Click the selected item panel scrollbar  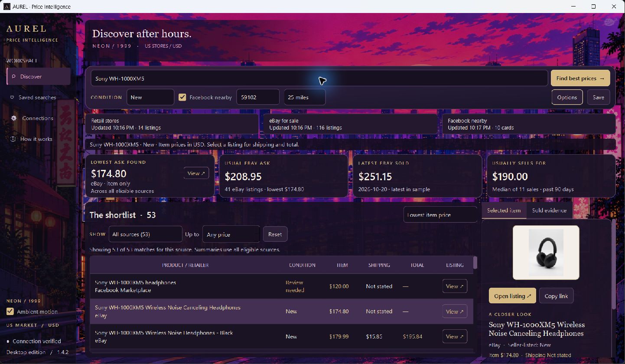pyautogui.click(x=614, y=264)
